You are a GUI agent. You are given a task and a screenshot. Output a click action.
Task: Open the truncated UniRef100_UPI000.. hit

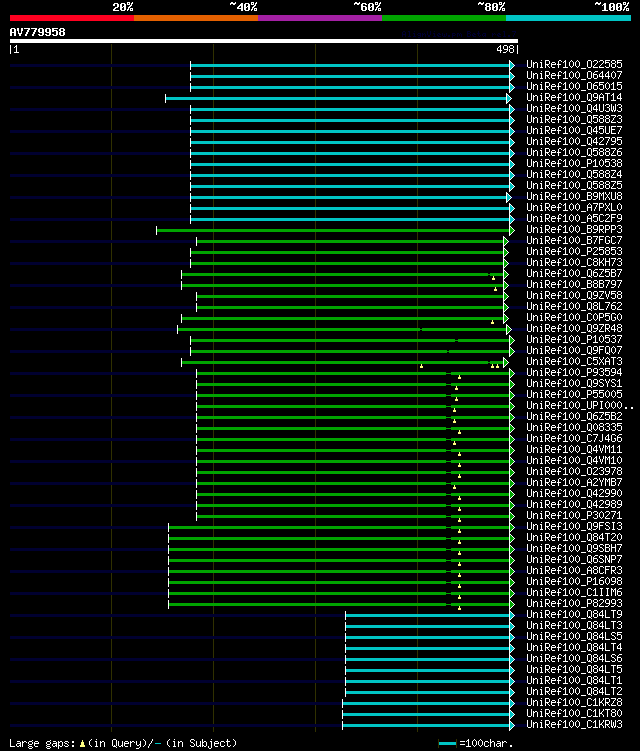point(580,406)
